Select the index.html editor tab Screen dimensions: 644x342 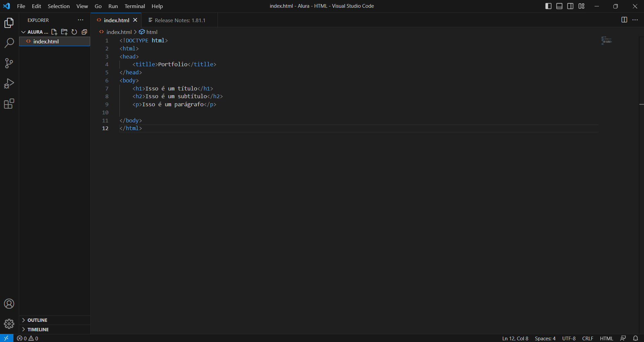coord(116,20)
